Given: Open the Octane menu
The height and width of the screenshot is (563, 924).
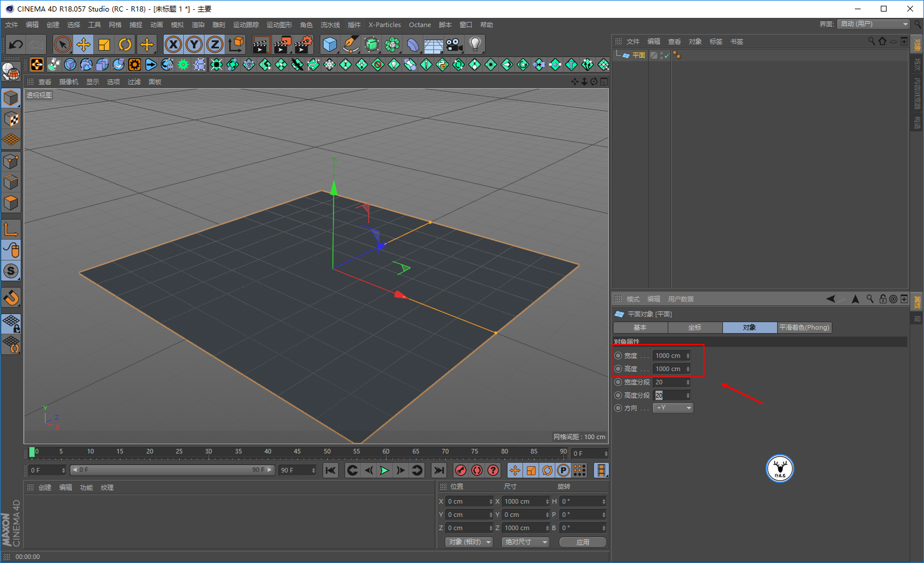Looking at the screenshot, I should (x=419, y=25).
